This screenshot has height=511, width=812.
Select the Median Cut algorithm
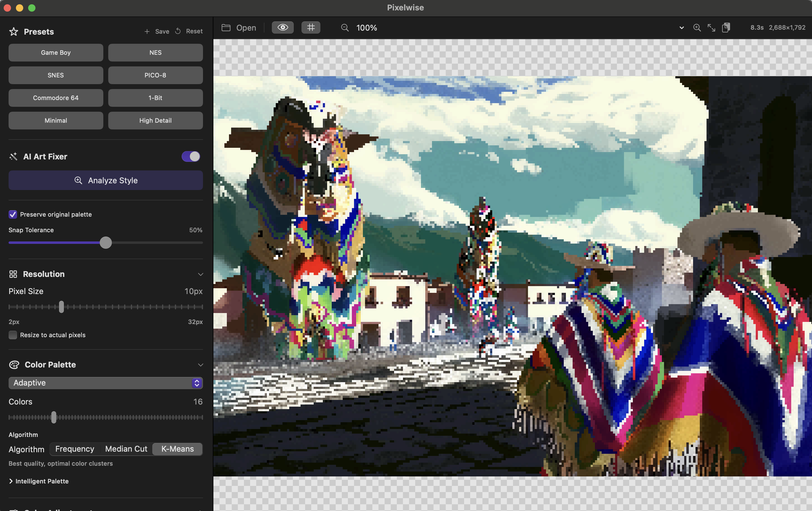[x=126, y=449]
